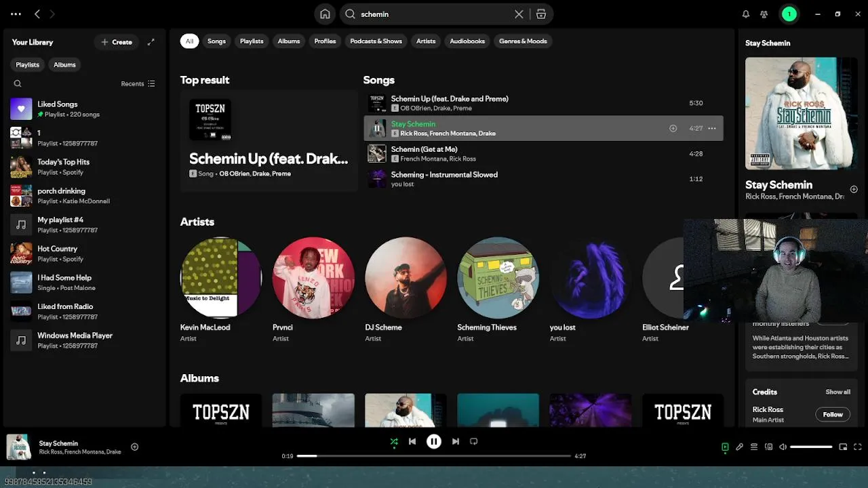The height and width of the screenshot is (488, 868).
Task: Open I Had Some Help single
Action: pos(84,282)
